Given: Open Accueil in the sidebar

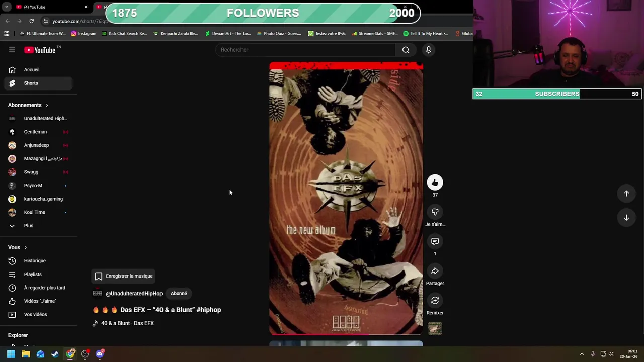Looking at the screenshot, I should 38,70.
